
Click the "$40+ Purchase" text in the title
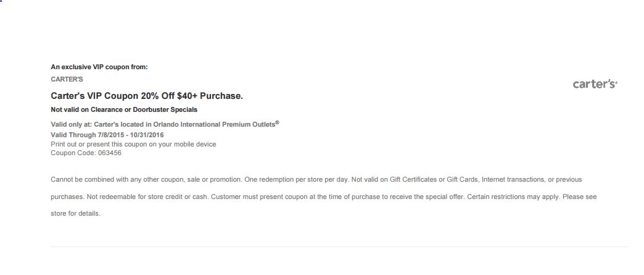coord(209,96)
